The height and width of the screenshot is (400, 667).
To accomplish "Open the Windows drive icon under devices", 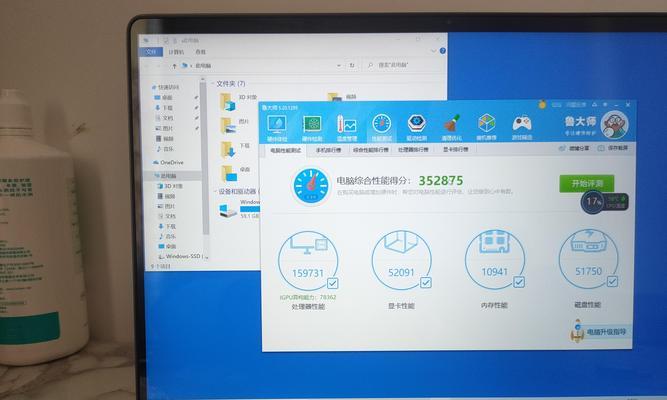I will (x=228, y=211).
